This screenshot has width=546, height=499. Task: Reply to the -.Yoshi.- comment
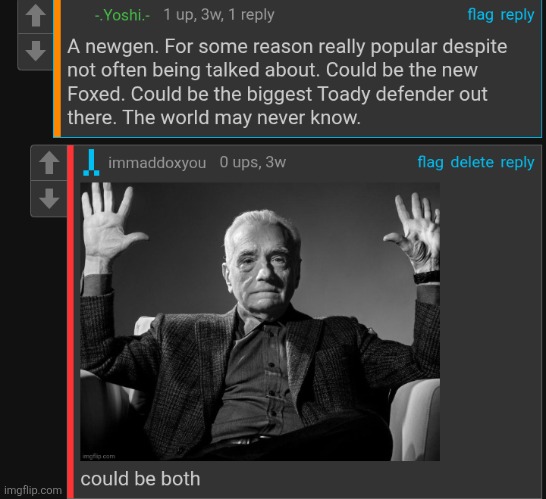click(517, 15)
